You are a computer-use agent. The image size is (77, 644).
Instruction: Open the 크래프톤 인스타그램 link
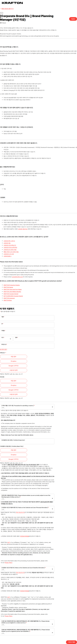(9, 254)
